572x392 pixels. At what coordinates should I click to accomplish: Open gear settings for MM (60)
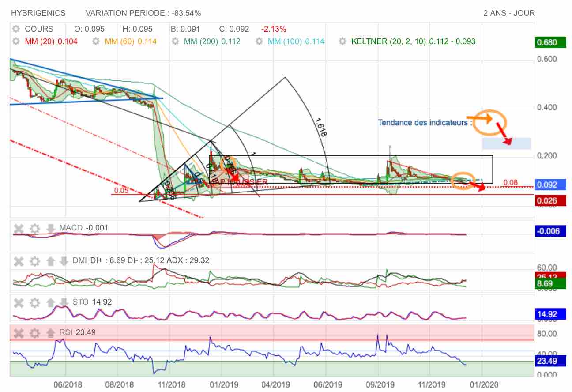[96, 41]
